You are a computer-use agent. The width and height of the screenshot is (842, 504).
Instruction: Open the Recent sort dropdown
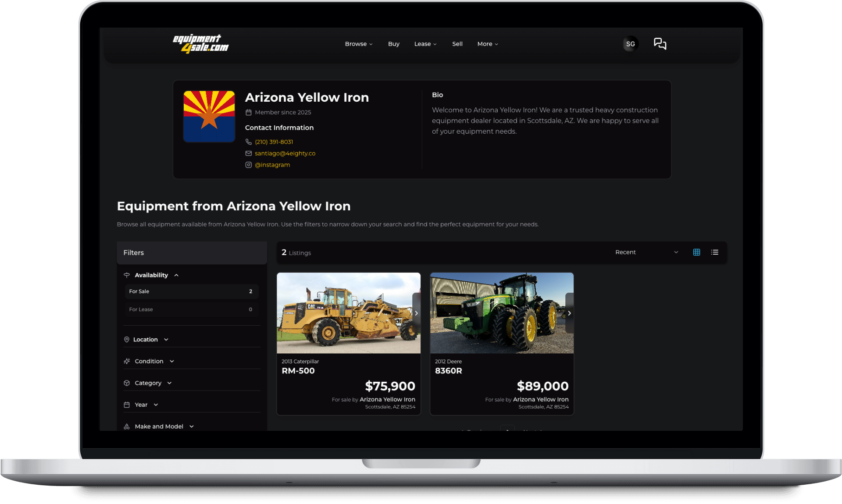645,252
